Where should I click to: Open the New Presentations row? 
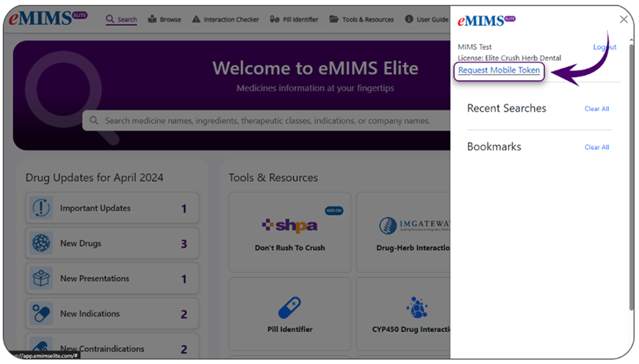click(112, 278)
